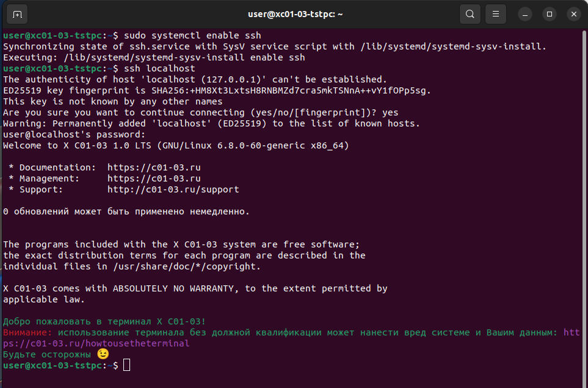Follow the Support link c01-03.ru/support

(173, 189)
